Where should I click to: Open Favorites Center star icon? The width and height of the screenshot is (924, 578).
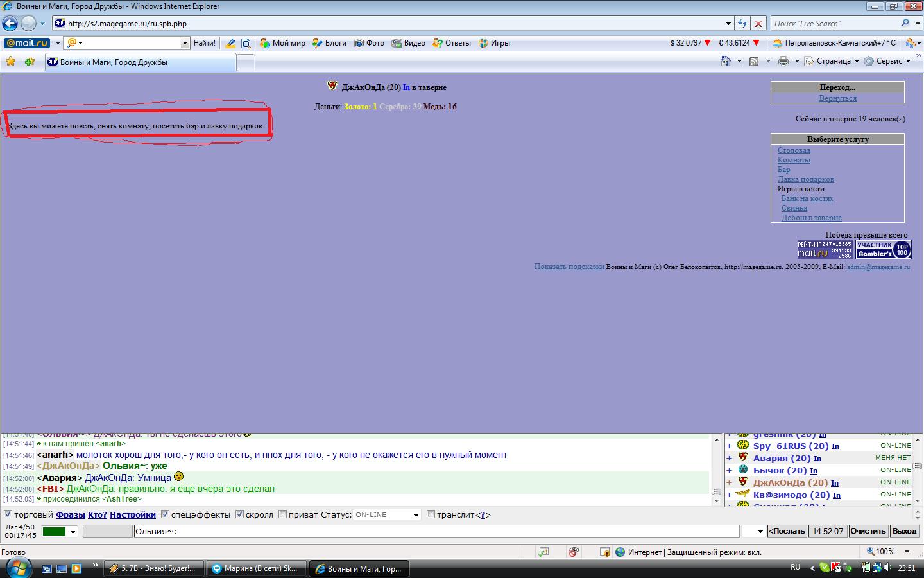point(10,62)
